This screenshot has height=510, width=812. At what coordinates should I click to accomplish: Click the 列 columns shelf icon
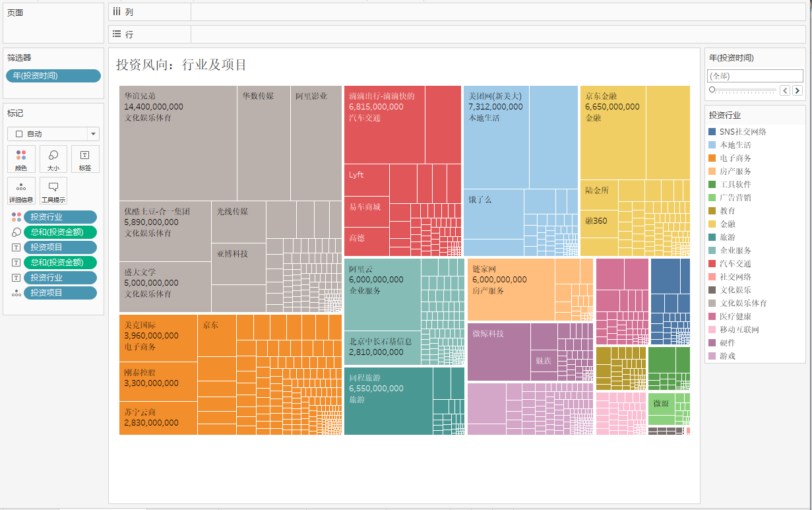pyautogui.click(x=117, y=12)
